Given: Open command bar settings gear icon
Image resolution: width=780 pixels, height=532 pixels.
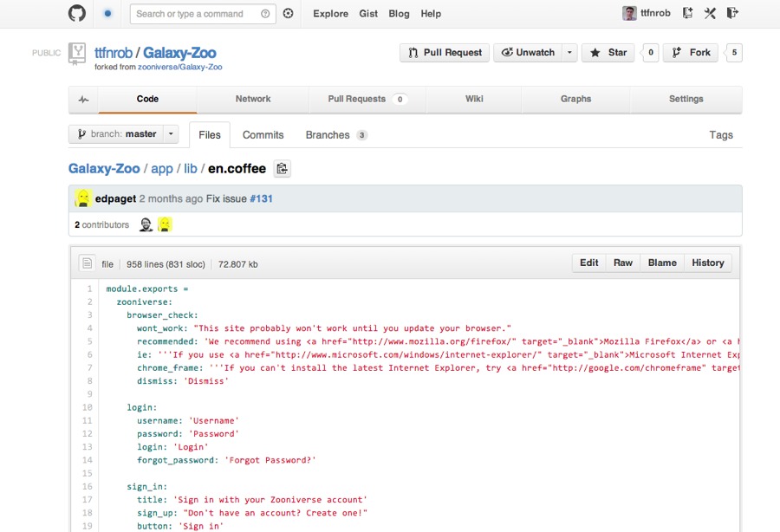Looking at the screenshot, I should tap(289, 14).
